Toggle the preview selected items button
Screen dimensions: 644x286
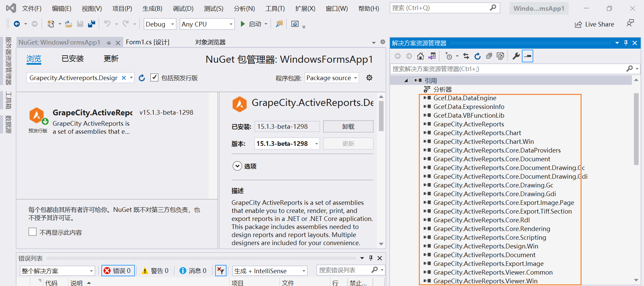(528, 56)
